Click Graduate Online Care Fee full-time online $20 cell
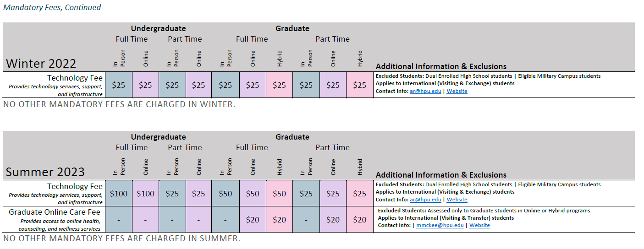 [x=252, y=220]
